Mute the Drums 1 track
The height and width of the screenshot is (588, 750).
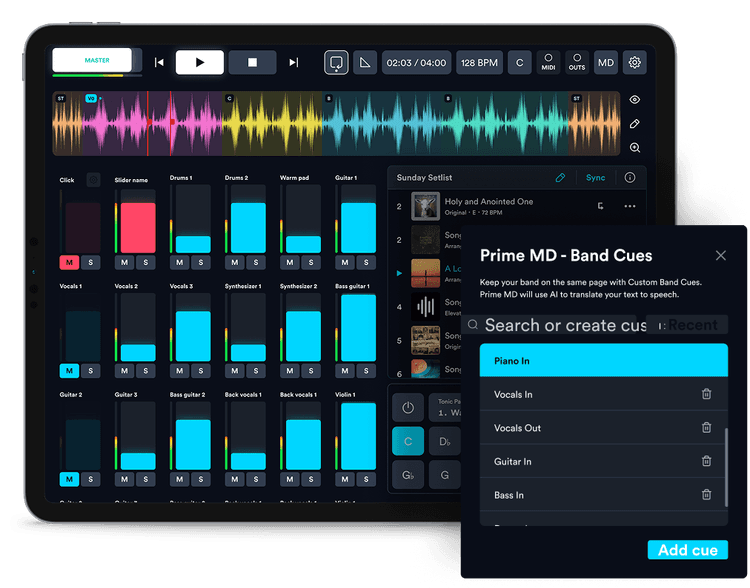177,263
